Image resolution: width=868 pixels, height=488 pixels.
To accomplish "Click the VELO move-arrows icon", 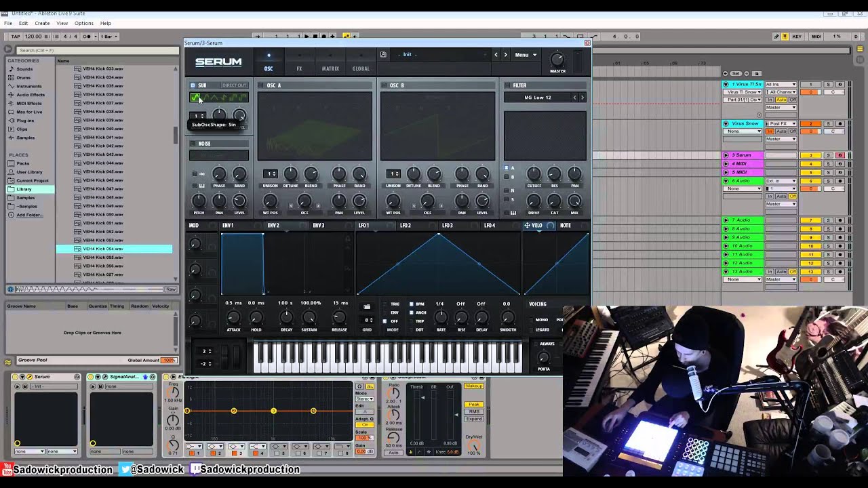I will point(527,226).
